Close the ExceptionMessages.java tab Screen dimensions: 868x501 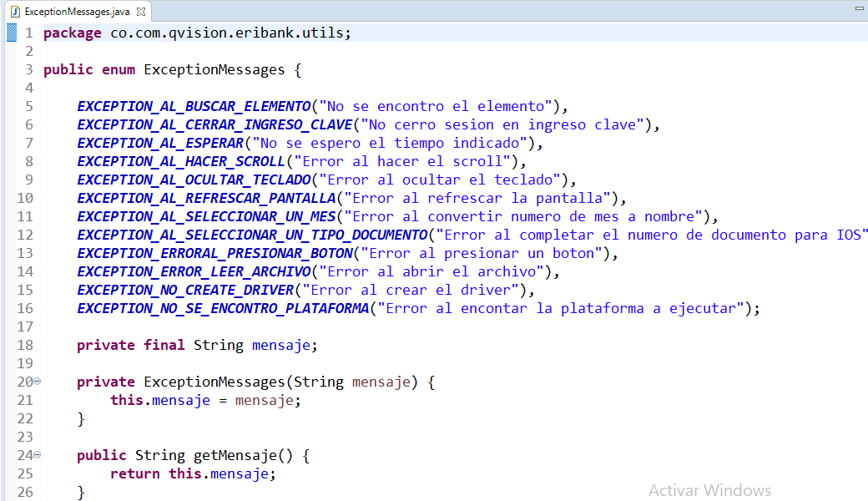pyautogui.click(x=141, y=12)
